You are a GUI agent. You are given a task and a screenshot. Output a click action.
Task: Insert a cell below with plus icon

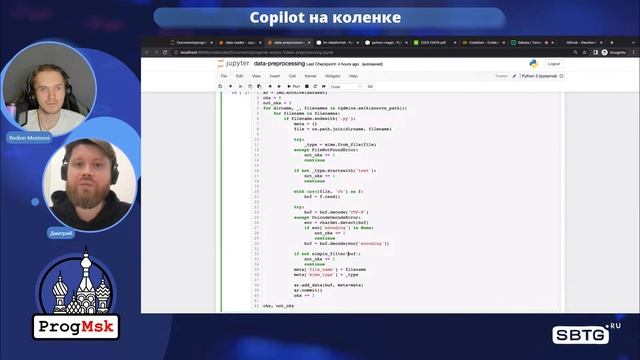231,87
